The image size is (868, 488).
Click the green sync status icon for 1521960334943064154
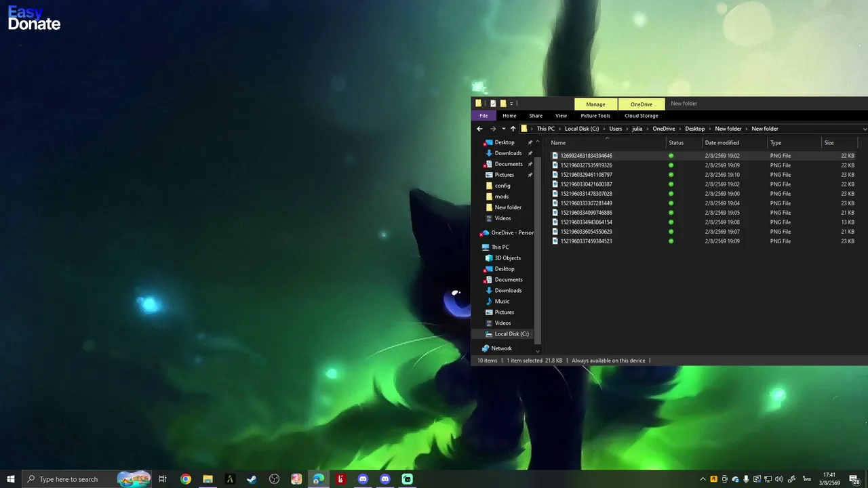[x=671, y=222]
